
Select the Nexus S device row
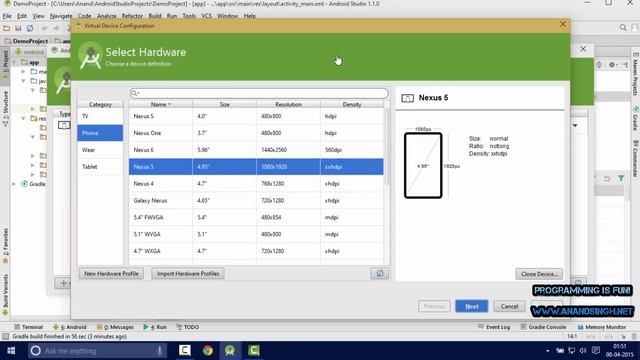[x=256, y=116]
